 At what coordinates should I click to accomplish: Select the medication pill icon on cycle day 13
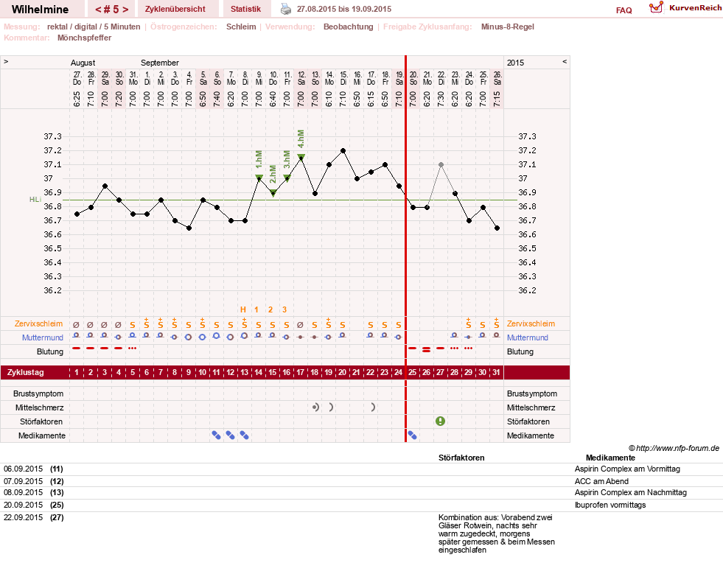(x=245, y=435)
